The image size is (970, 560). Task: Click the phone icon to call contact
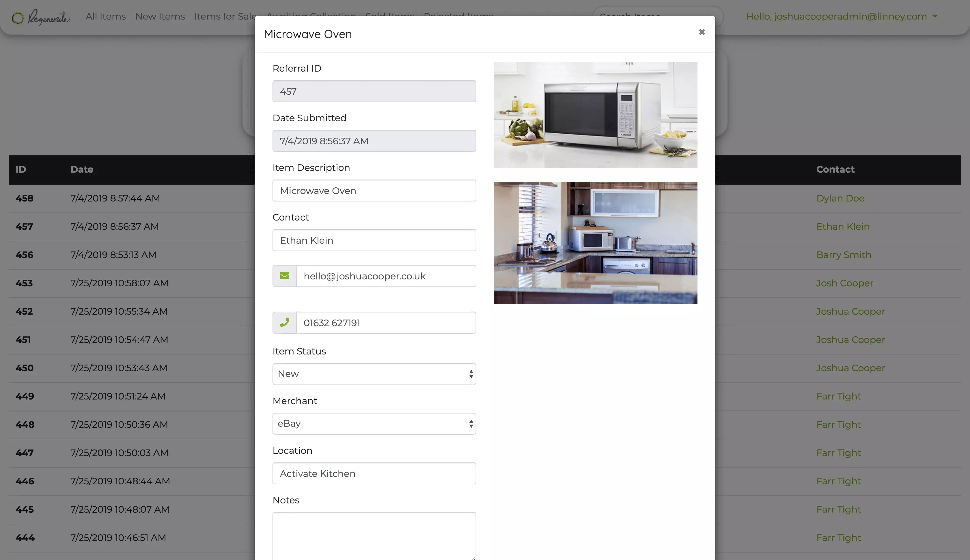click(285, 323)
